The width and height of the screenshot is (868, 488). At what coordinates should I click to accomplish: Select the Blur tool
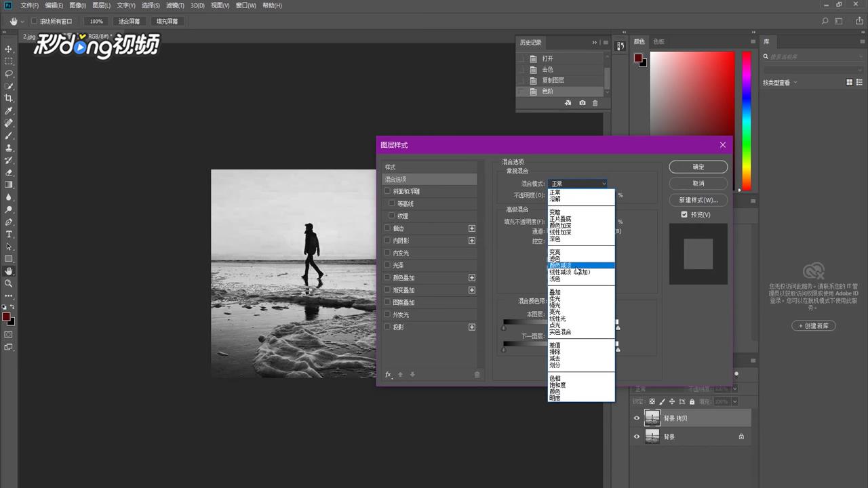click(x=9, y=197)
